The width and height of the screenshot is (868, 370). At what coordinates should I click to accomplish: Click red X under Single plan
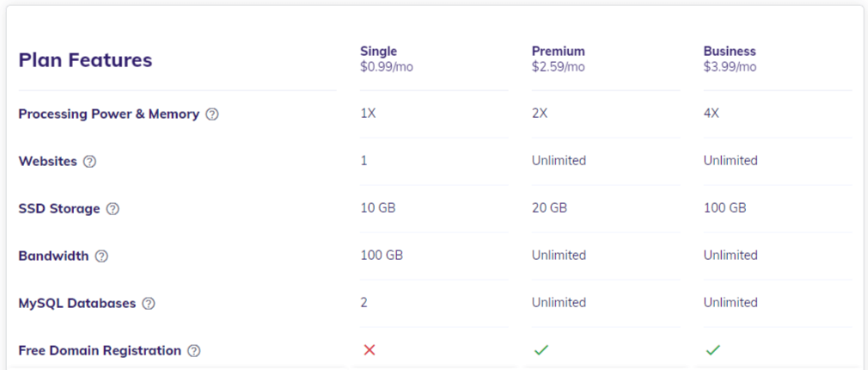370,350
